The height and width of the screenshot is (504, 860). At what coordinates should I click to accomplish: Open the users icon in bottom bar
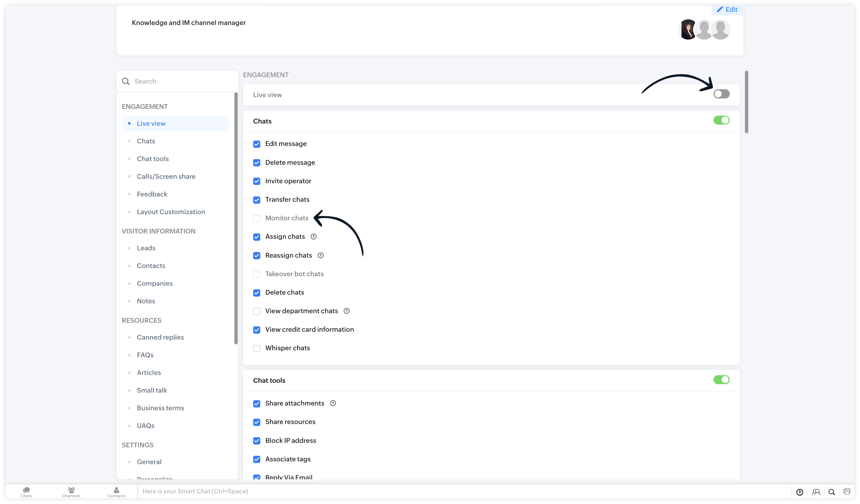click(x=816, y=492)
